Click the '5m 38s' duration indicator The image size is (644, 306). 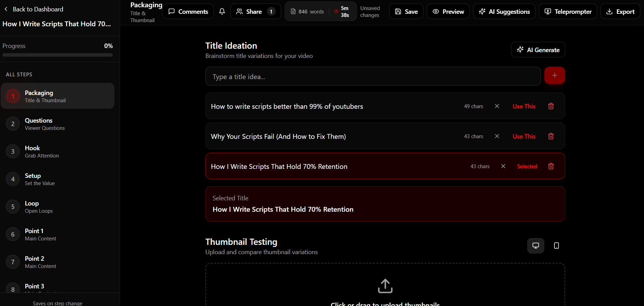(x=342, y=11)
